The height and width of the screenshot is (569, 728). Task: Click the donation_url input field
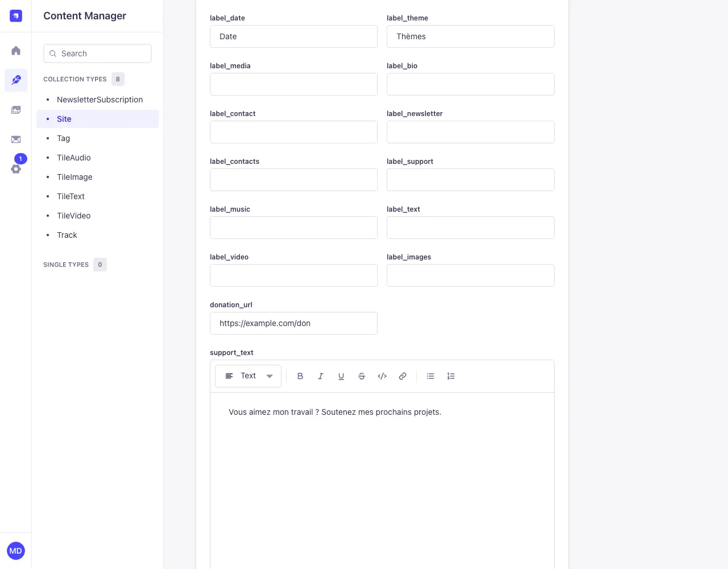point(293,323)
